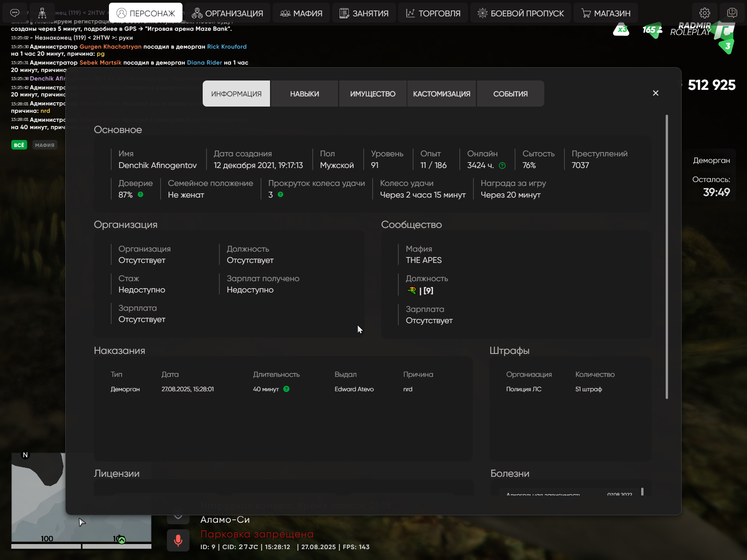
Task: Click Diana Rider name in chat
Action: 204,63
